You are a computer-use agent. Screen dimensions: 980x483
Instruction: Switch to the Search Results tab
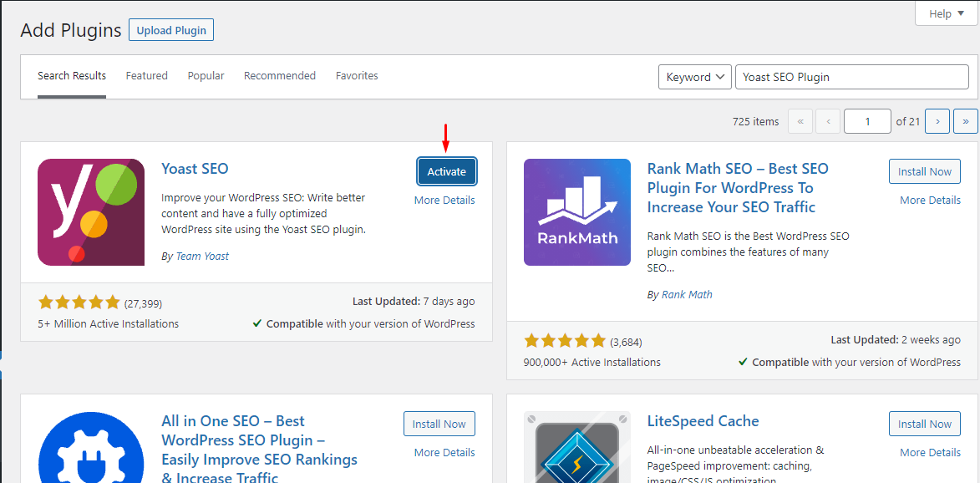pyautogui.click(x=72, y=75)
